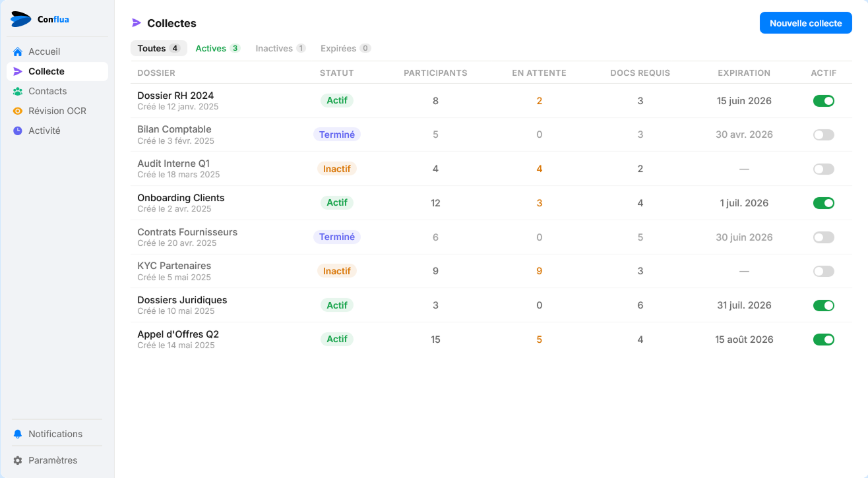This screenshot has height=478, width=868.
Task: Select the Toutes tab
Action: coord(159,48)
